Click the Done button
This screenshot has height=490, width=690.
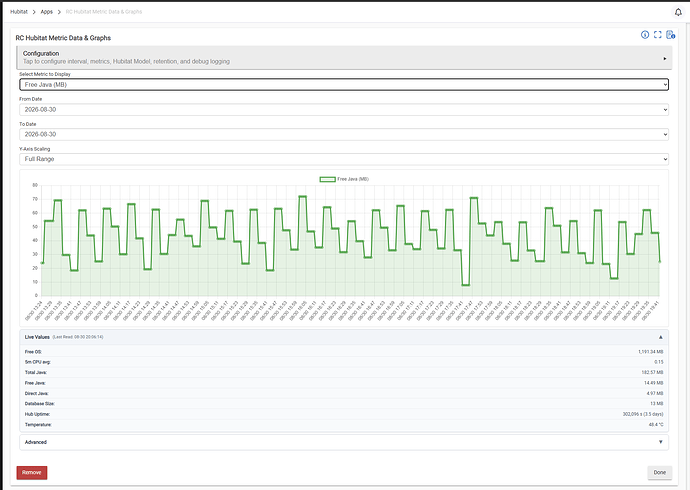(659, 472)
